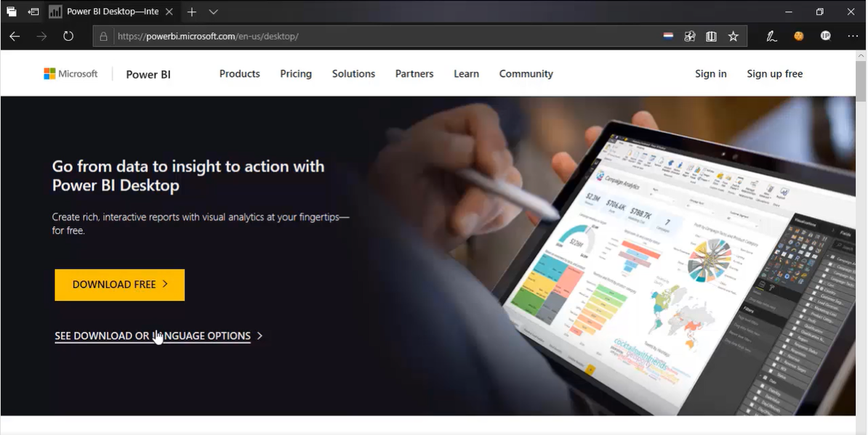
Task: Refresh the page with reload icon
Action: [x=68, y=36]
